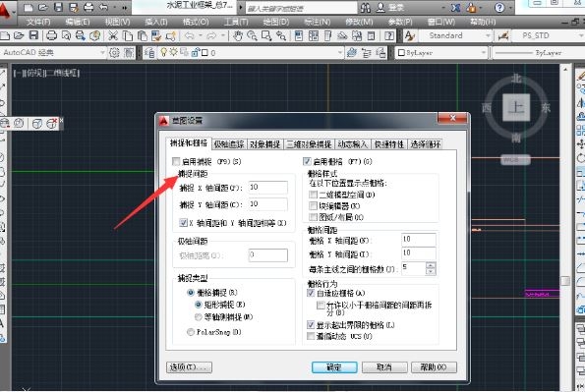Uncheck the 启用栅格 (F7) checkbox
This screenshot has height=392, width=585.
[307, 161]
